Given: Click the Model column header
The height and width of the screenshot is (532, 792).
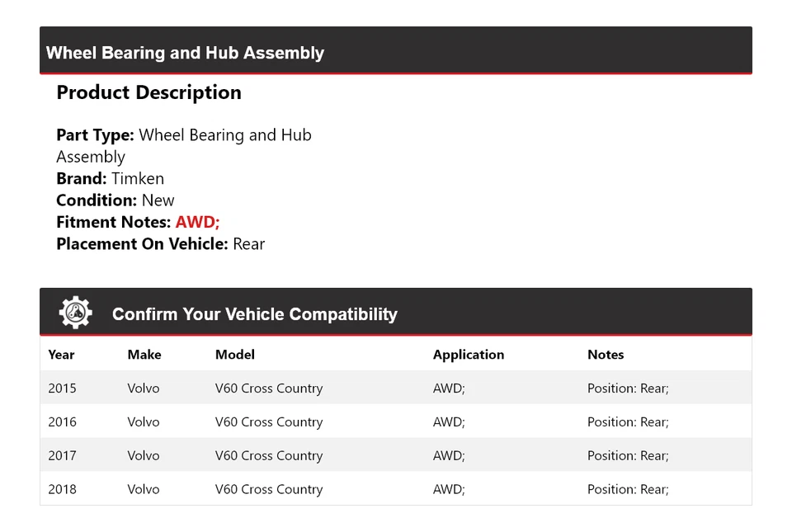Looking at the screenshot, I should click(235, 355).
